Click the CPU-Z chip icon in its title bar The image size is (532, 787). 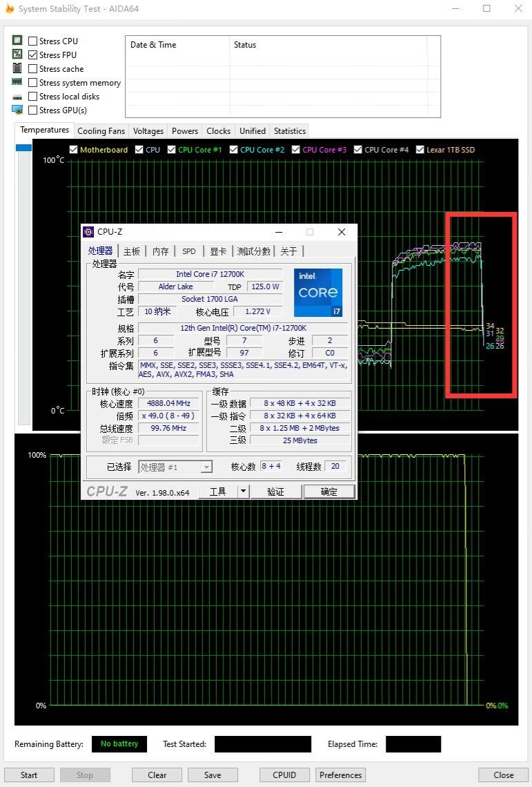(88, 231)
